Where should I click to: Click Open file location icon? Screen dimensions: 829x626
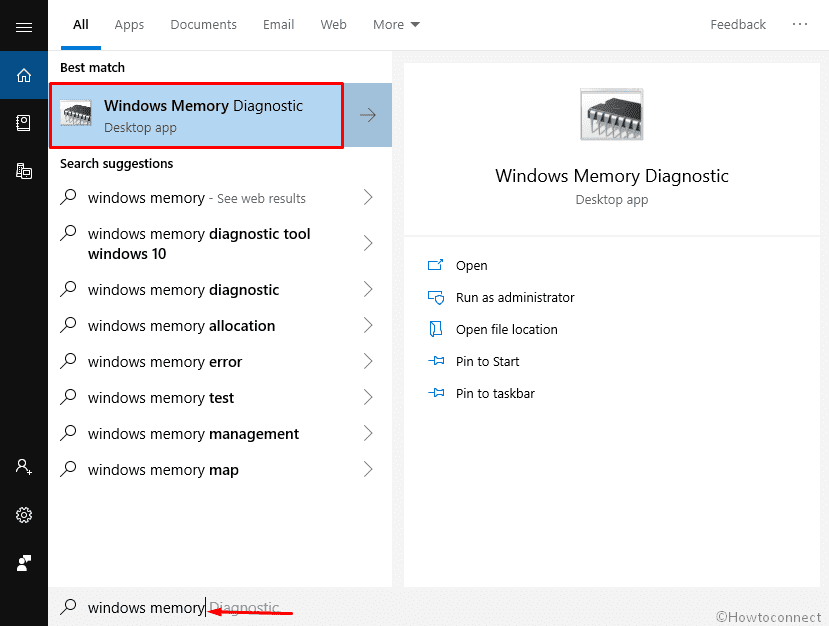click(x=435, y=329)
